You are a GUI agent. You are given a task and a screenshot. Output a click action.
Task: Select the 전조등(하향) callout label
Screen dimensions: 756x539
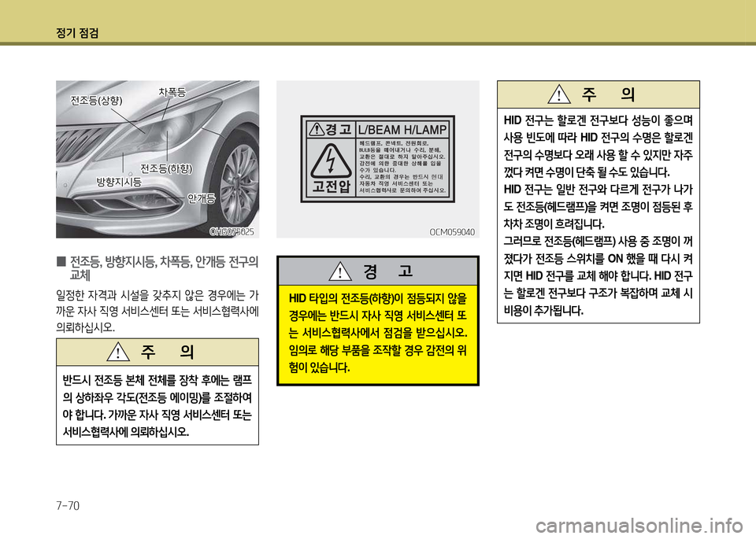coord(166,168)
